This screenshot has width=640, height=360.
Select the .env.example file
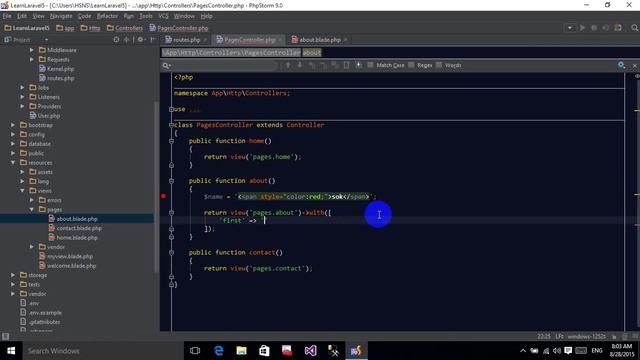(x=45, y=313)
